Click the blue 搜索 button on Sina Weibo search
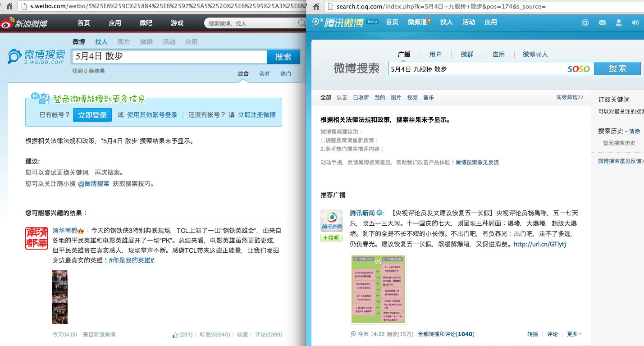 (x=283, y=57)
